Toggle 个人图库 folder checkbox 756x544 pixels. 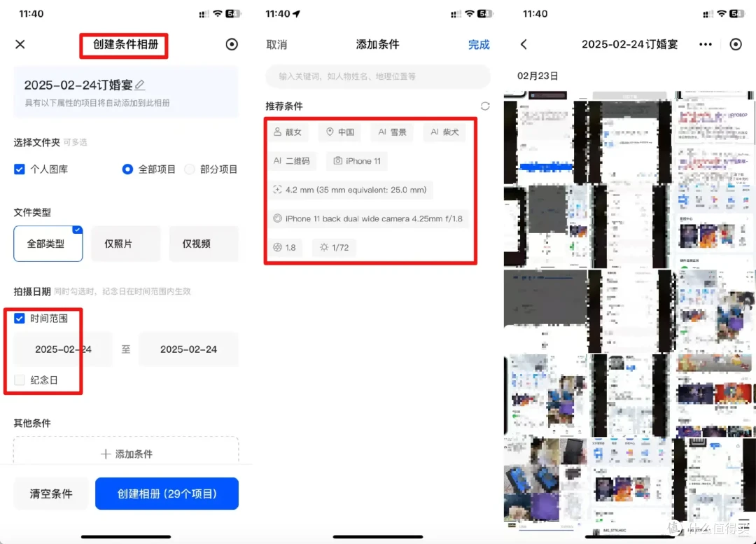pos(20,169)
